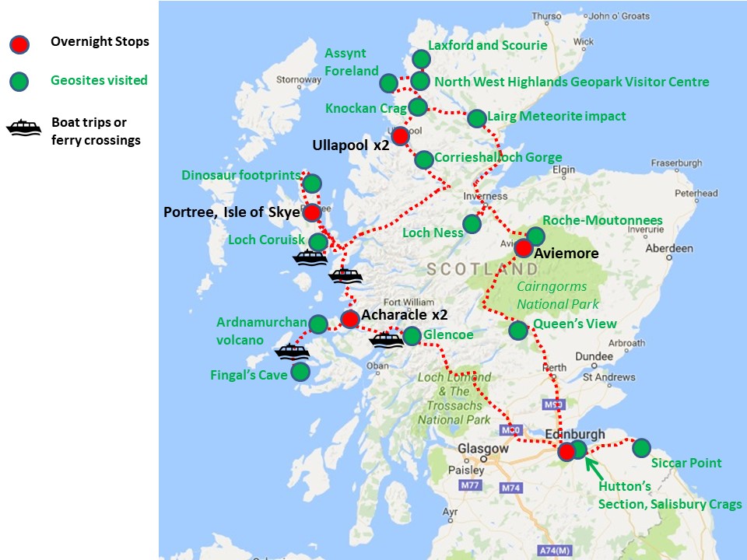Click the red Acharacle overnight stop marker
This screenshot has height=560, width=747.
(x=350, y=318)
